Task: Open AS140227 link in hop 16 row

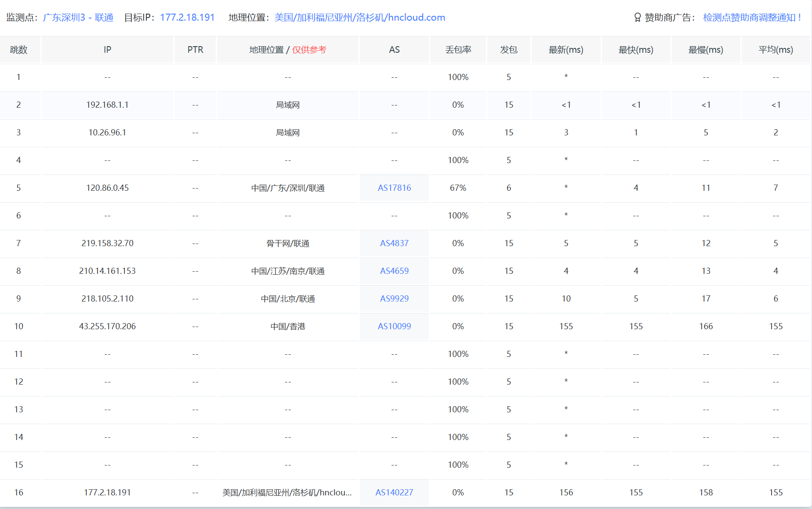Action: pos(394,492)
